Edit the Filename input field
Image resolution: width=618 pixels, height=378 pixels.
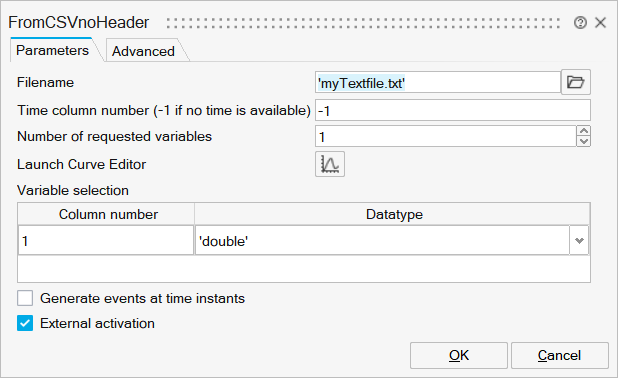point(438,83)
